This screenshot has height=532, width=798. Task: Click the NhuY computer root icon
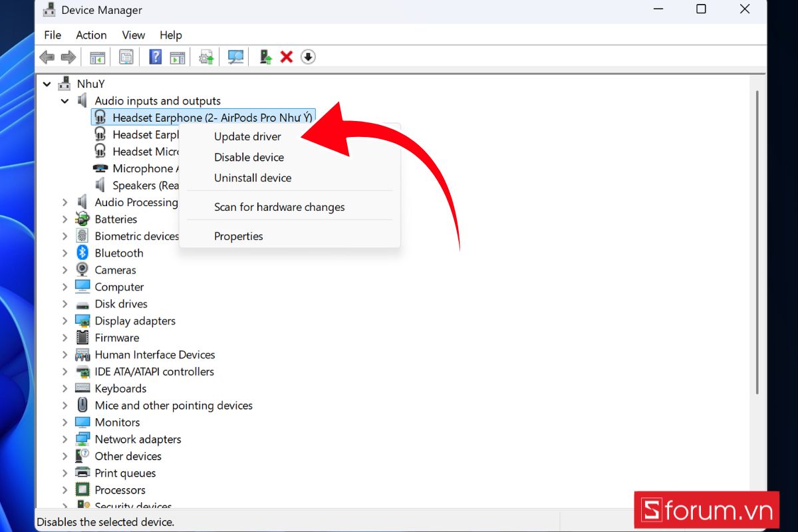tap(65, 84)
